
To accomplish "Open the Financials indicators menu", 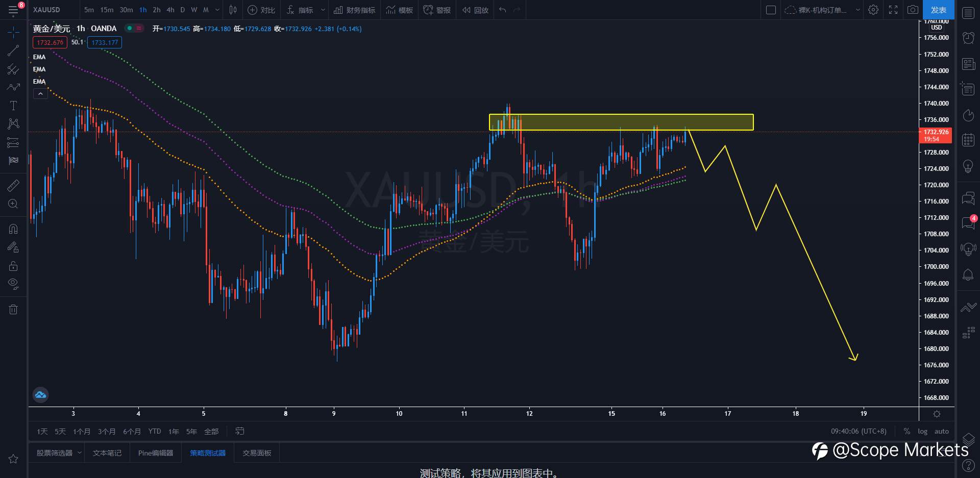I will point(354,10).
